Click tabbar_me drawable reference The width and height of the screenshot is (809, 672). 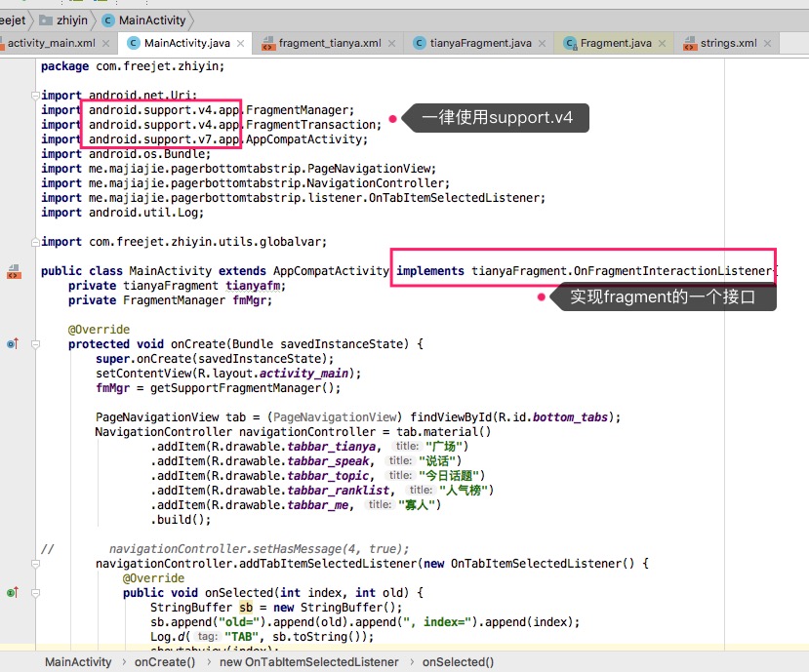[x=318, y=505]
